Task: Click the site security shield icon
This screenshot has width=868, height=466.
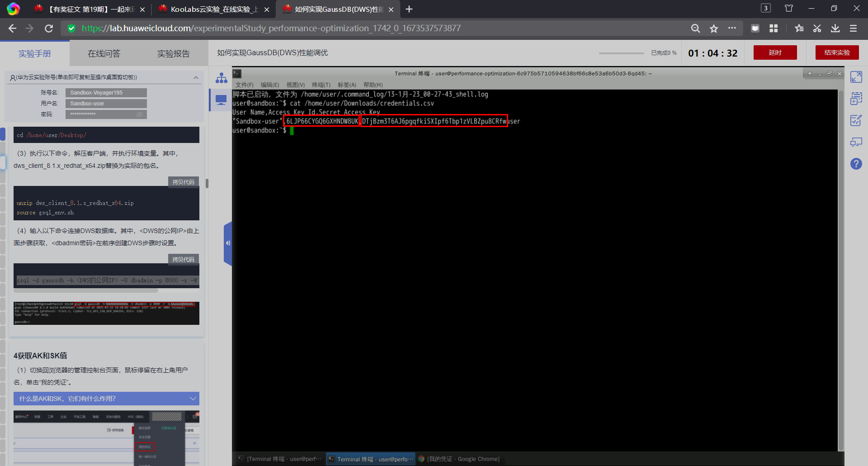Action: 71,29
